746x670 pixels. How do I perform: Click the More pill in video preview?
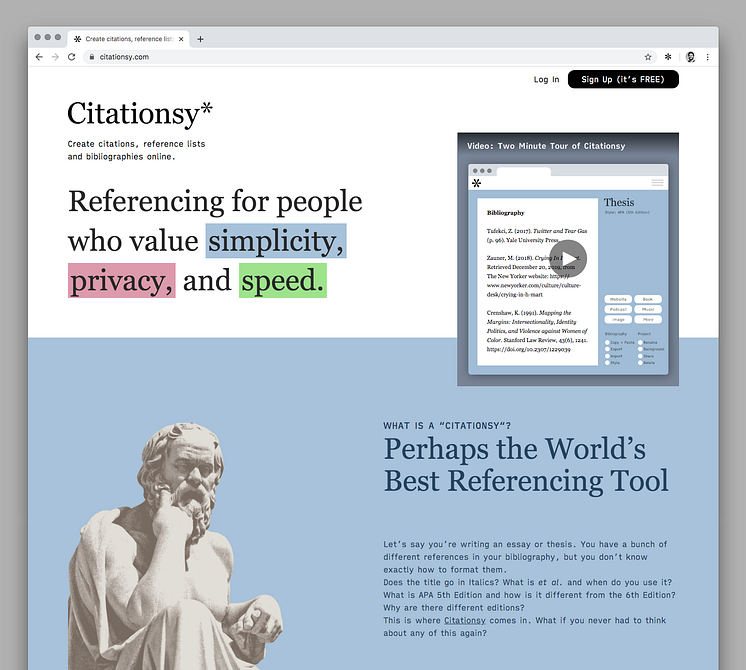[648, 320]
